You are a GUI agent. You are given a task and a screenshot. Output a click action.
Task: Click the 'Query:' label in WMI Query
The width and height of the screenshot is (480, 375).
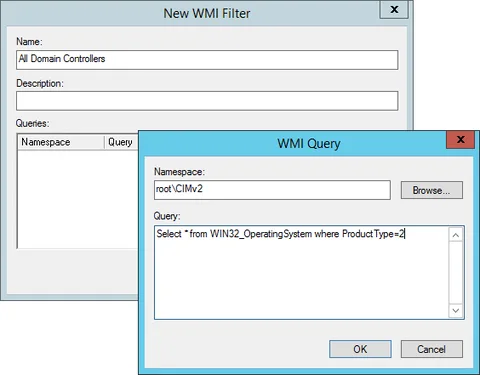coord(167,216)
